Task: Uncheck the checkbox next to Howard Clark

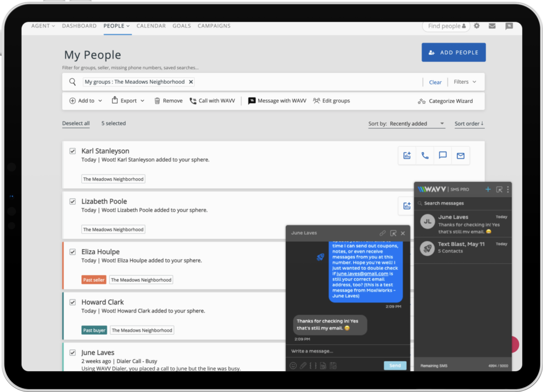Action: tap(73, 302)
